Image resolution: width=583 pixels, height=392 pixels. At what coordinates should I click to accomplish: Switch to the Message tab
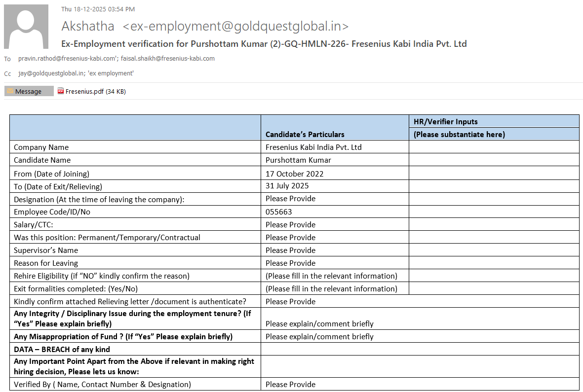pyautogui.click(x=29, y=91)
